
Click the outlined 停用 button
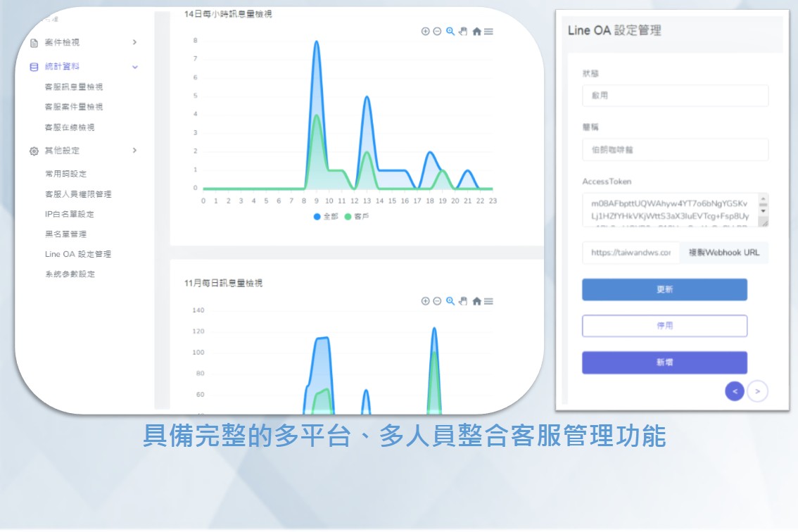click(x=664, y=326)
